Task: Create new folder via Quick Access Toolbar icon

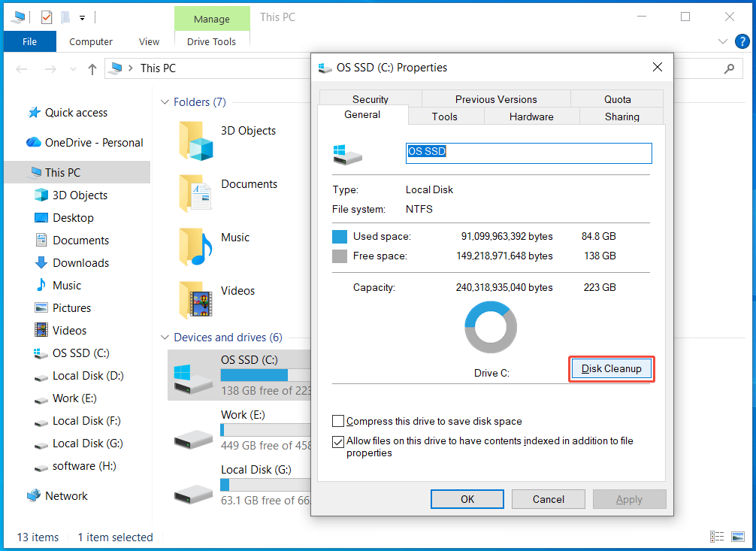Action: [x=65, y=17]
